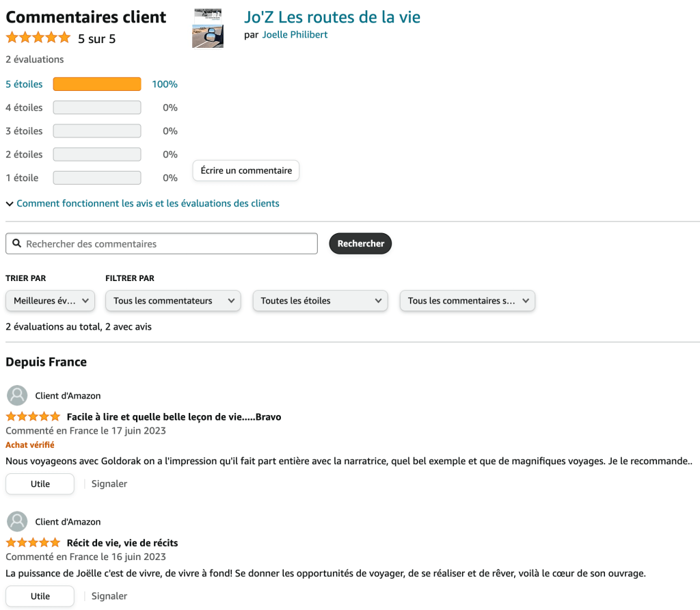Open author link Joelle Philibert
The image size is (700, 610).
click(295, 35)
